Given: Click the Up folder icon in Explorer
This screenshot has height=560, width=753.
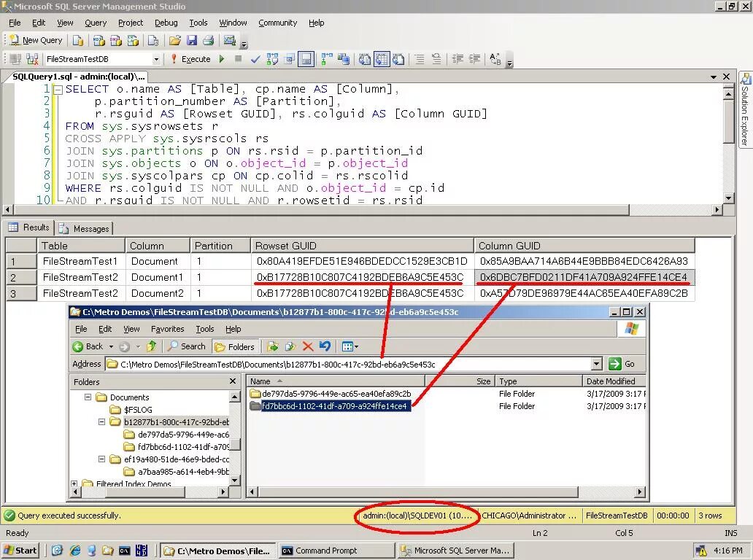Looking at the screenshot, I should point(152,346).
